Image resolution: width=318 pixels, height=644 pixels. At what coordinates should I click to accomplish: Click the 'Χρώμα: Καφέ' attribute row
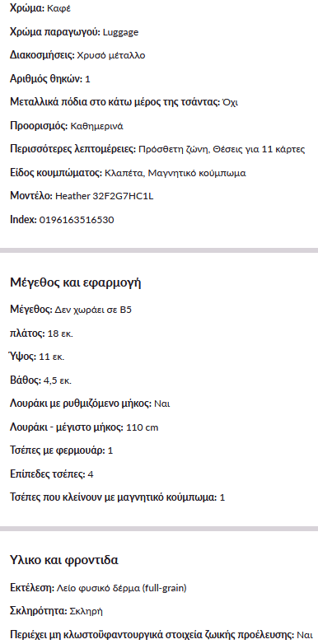click(x=40, y=8)
